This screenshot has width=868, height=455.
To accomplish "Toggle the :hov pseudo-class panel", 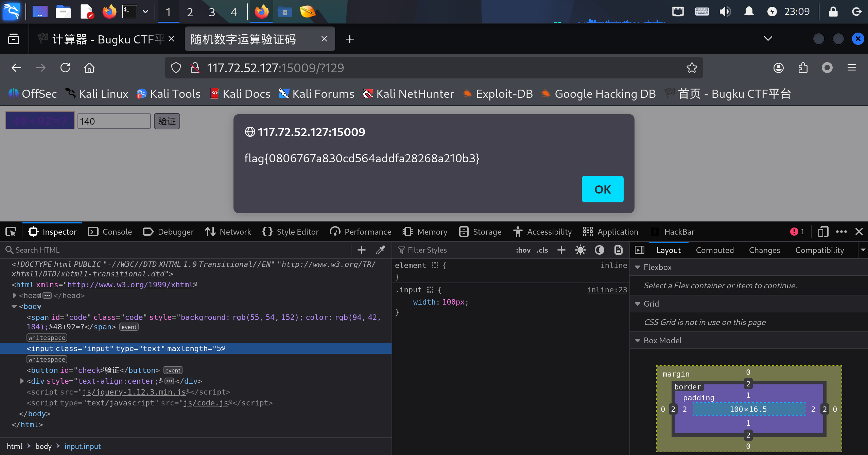I will click(523, 250).
